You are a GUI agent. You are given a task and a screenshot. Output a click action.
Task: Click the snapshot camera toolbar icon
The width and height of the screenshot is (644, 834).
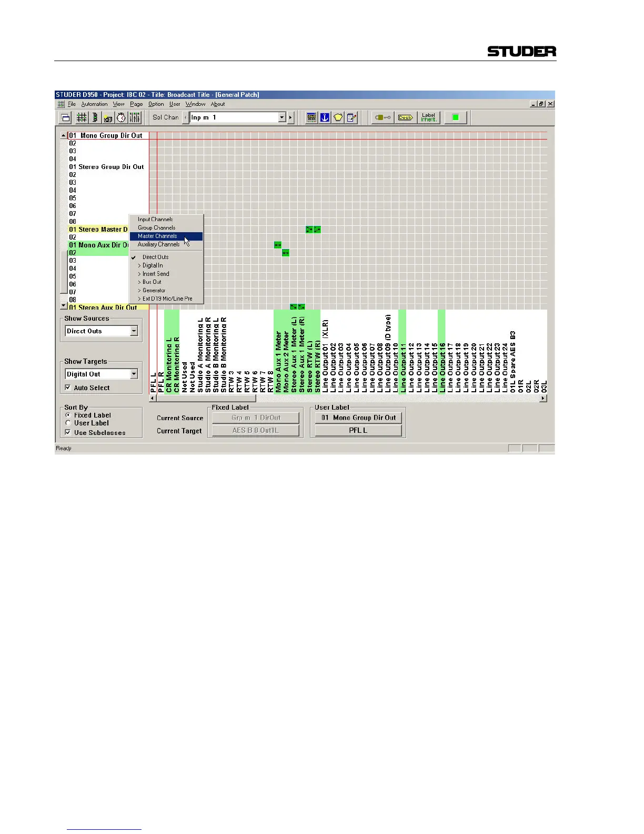[108, 118]
